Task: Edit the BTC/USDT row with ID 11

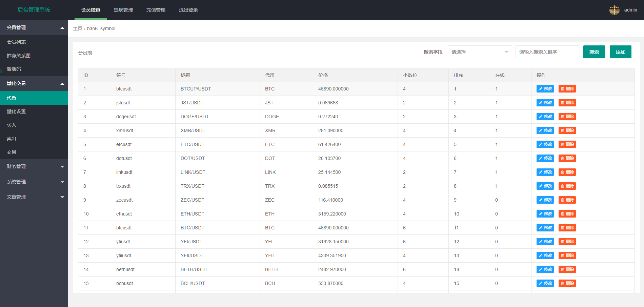Action: click(545, 228)
